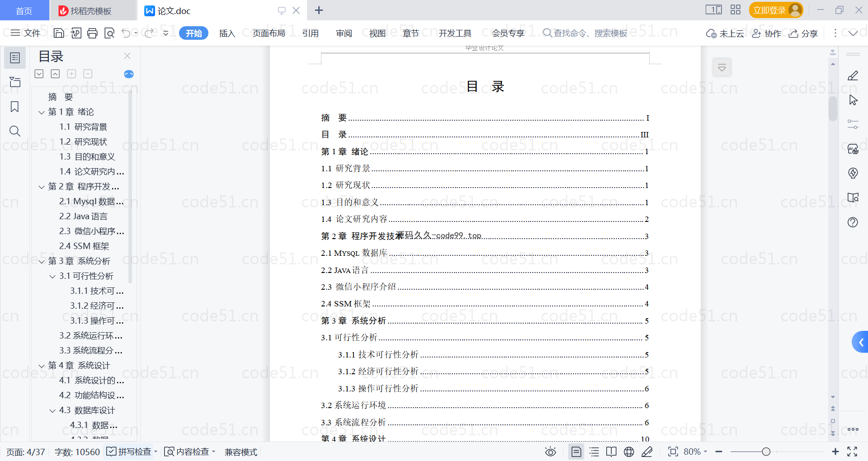Jump to 2.4 SSM 框架 in outline
The width and height of the screenshot is (868, 461).
click(84, 246)
